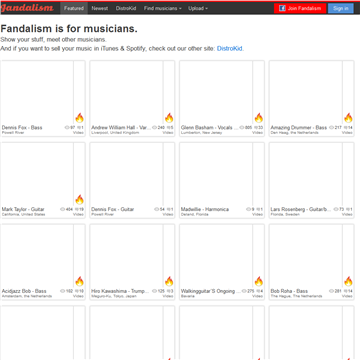
Task: Switch to the Newest tab
Action: click(100, 8)
